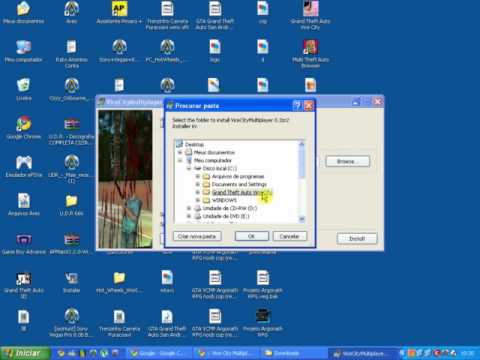Open the Instalar desktop icon
Screen dimensions: 480x360
click(x=71, y=282)
